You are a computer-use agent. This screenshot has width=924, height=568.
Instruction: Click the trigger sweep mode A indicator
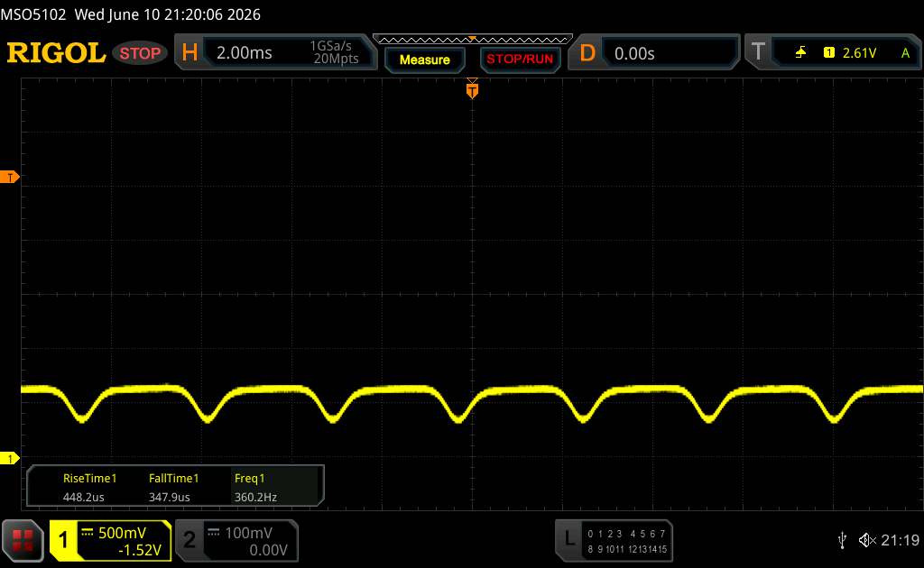(x=905, y=53)
